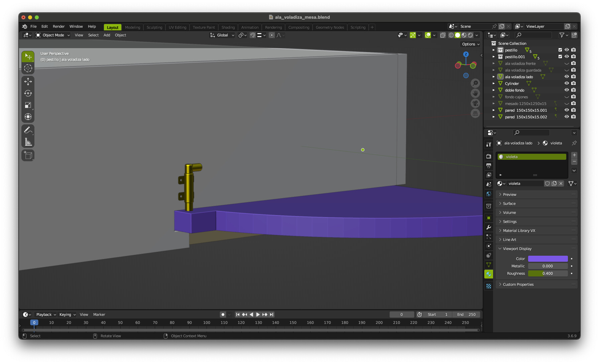Expand the Surface panel

pyautogui.click(x=509, y=204)
